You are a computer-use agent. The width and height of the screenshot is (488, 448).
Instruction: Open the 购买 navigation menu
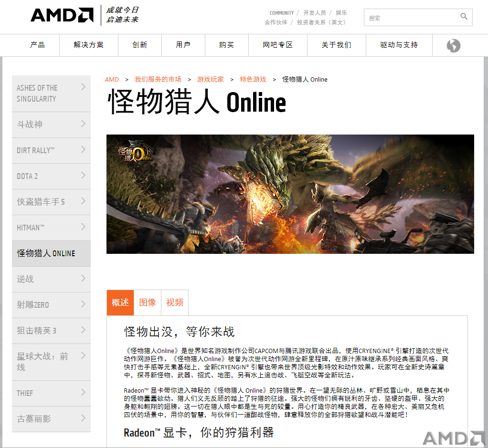pos(226,45)
